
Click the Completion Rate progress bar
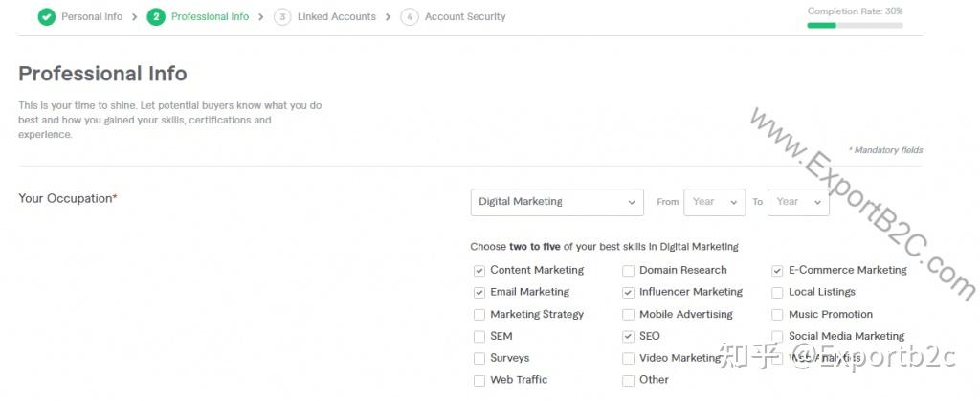(855, 25)
